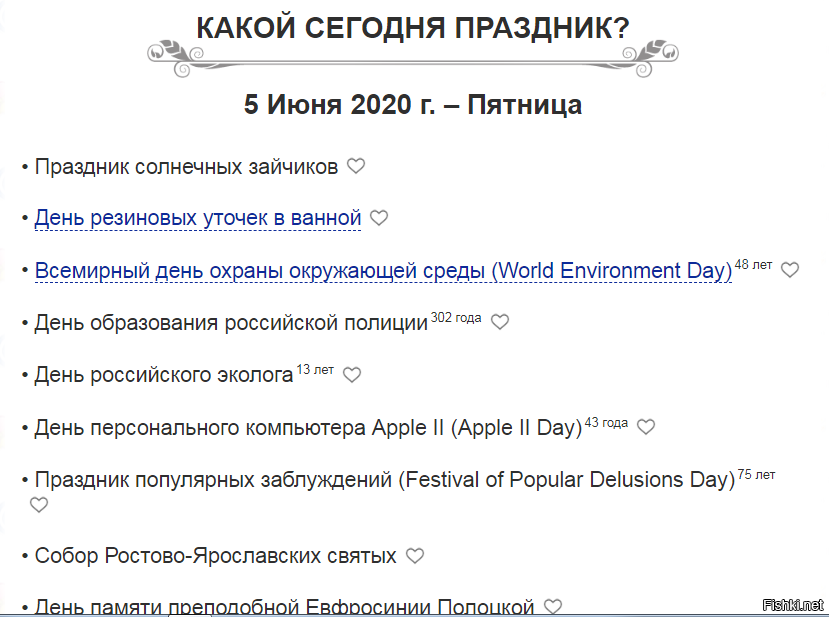Click heart next to День резиновых уточек
Viewport: 829px width, 617px height.
point(379,218)
